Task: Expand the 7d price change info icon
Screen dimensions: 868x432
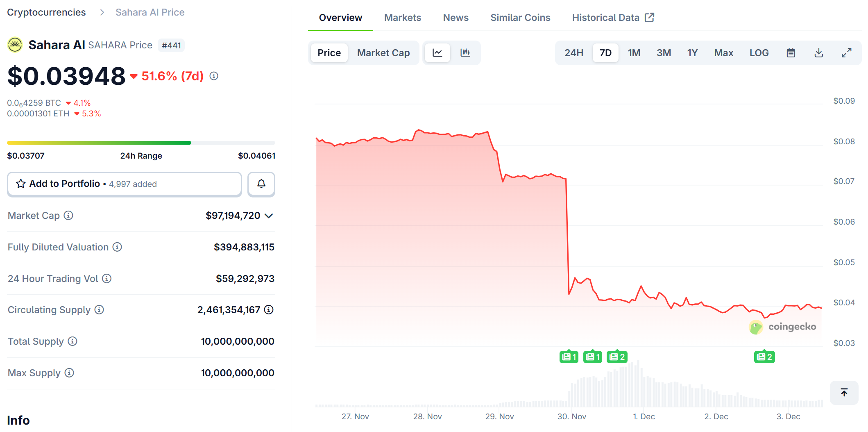Action: 213,76
